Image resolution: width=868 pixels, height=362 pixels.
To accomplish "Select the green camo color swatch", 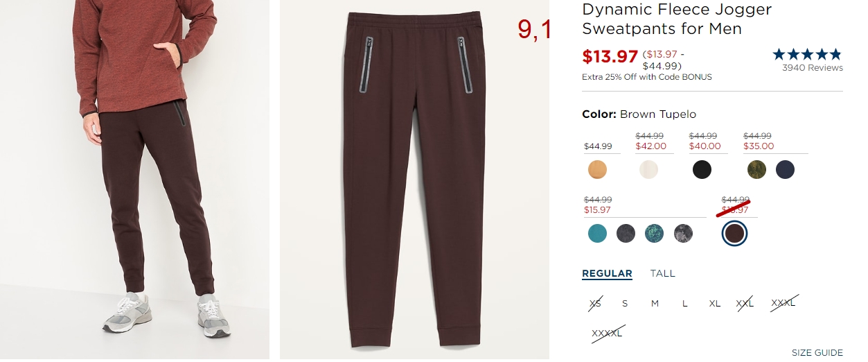I will point(756,169).
